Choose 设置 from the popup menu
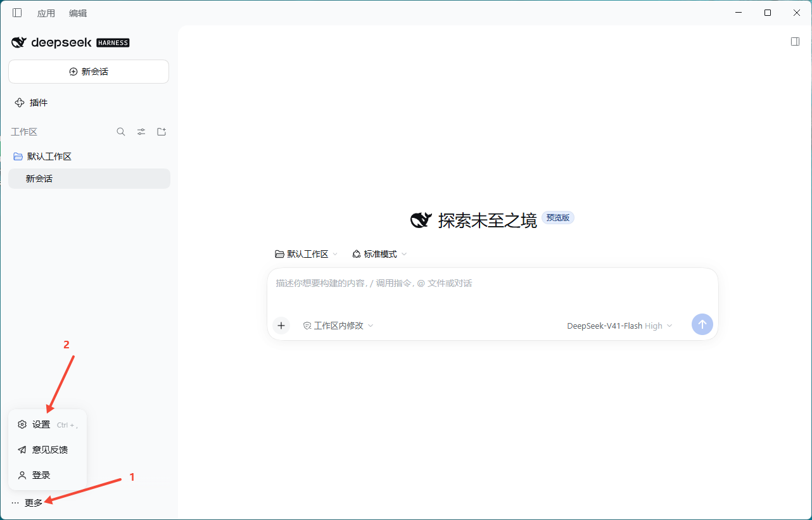The image size is (812, 520). pos(48,424)
